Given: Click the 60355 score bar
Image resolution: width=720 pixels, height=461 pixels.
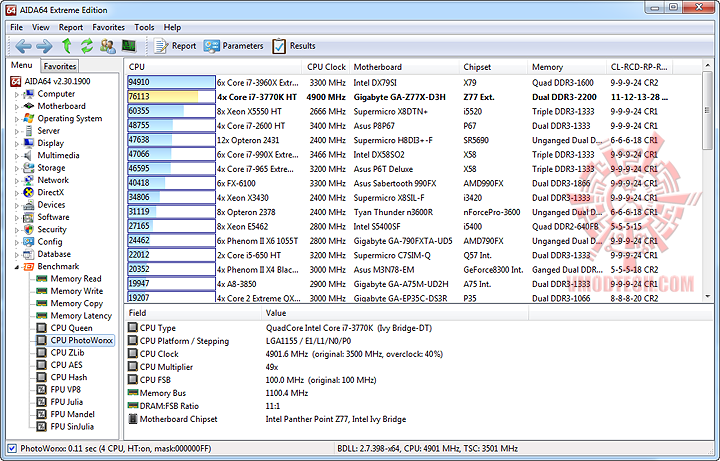Looking at the screenshot, I should [171, 111].
